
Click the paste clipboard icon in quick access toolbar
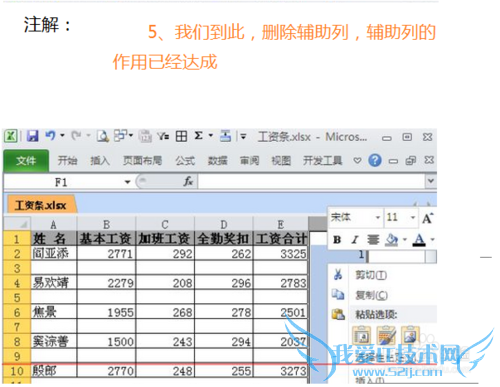(x=145, y=136)
